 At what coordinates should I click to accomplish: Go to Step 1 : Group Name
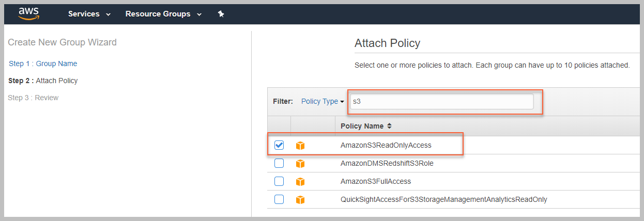[x=43, y=64]
